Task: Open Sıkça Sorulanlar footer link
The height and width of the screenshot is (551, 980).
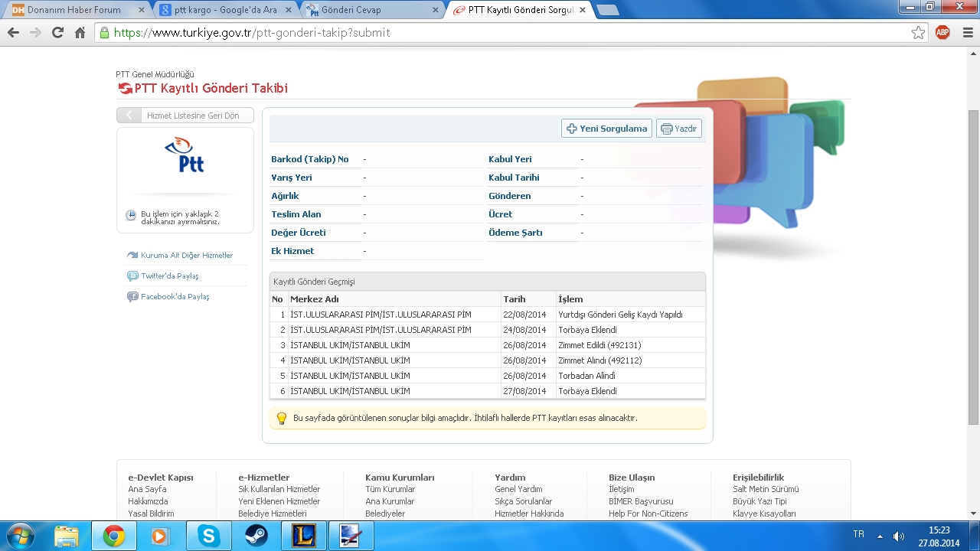Action: point(523,501)
